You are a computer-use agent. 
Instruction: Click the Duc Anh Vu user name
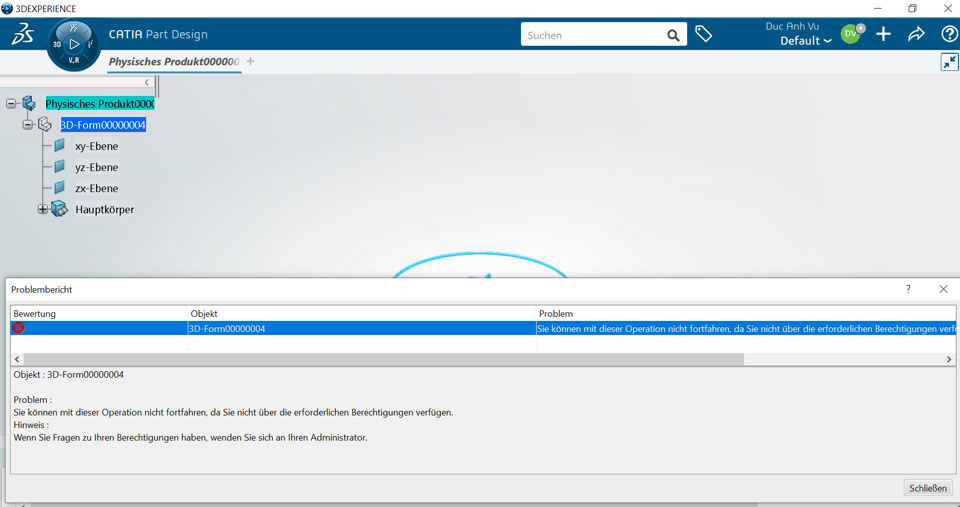tap(792, 26)
